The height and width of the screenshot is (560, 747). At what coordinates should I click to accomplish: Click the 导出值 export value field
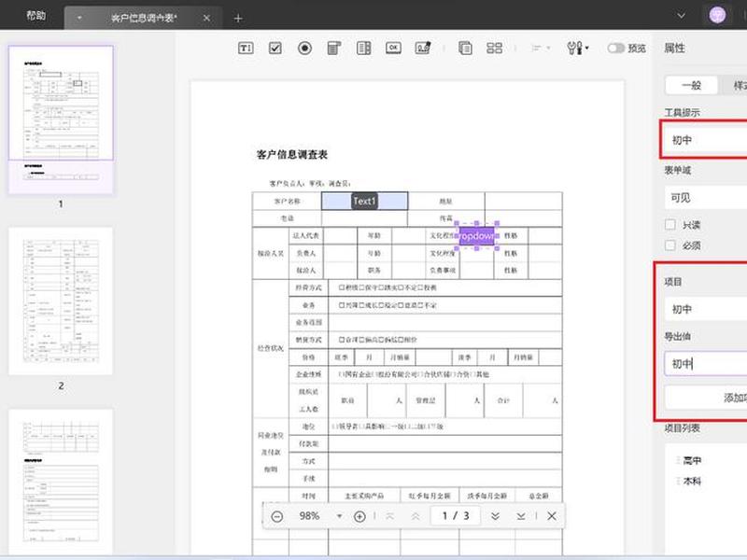click(706, 364)
